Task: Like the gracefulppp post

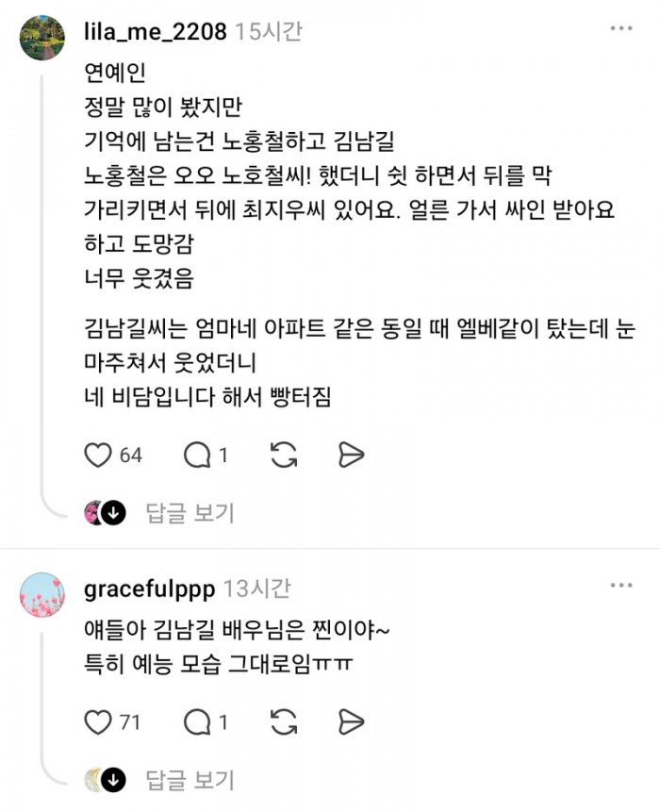Action: pyautogui.click(x=98, y=722)
